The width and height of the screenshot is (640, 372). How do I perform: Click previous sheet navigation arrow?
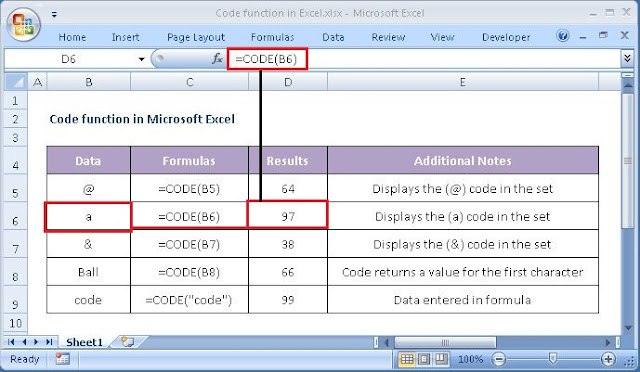pyautogui.click(x=24, y=342)
